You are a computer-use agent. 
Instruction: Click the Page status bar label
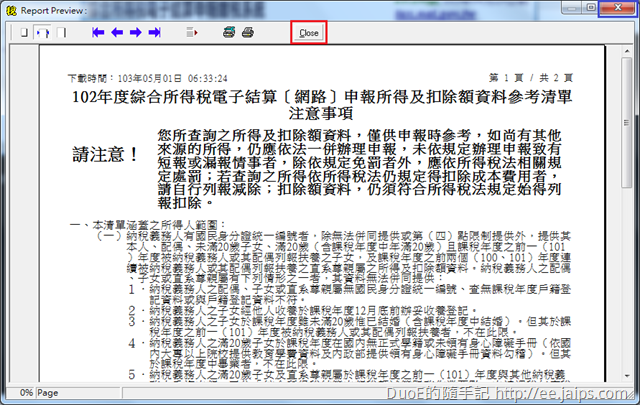48,393
